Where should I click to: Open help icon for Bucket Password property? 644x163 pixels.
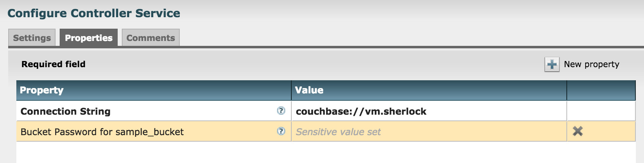tap(281, 131)
